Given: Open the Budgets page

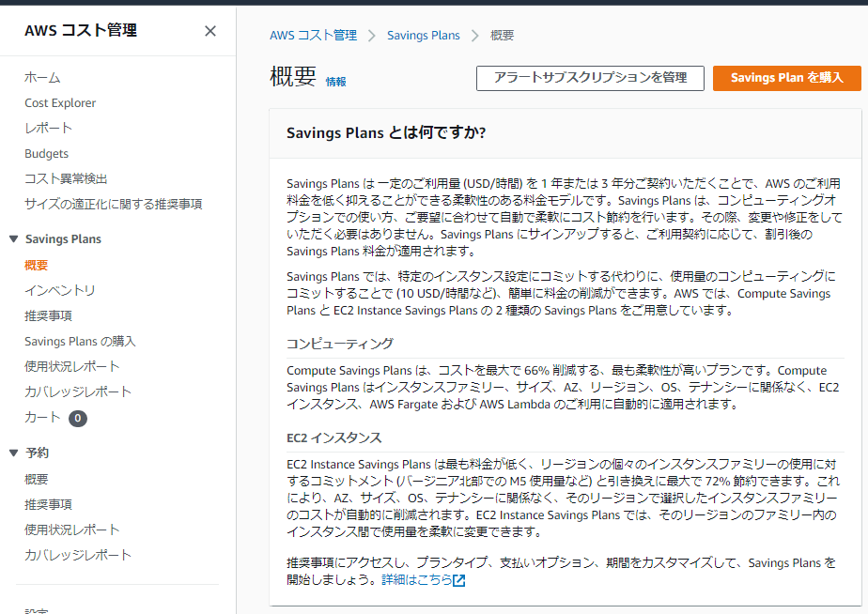Looking at the screenshot, I should pyautogui.click(x=47, y=153).
